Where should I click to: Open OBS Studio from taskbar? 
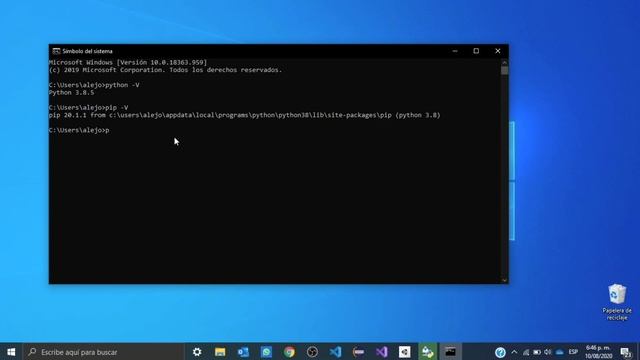pos(312,352)
